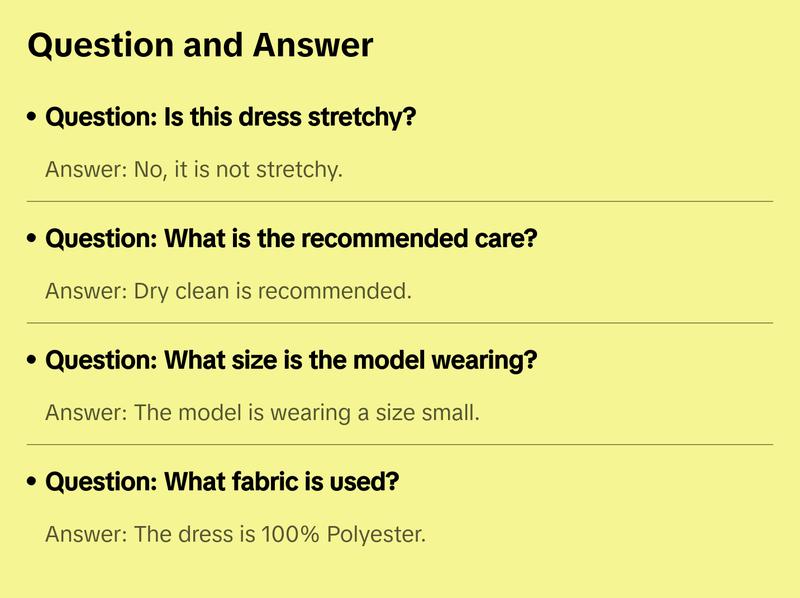Select the answer 'Dry clean is recommended.'
Viewport: 800px width, 598px height.
click(228, 292)
